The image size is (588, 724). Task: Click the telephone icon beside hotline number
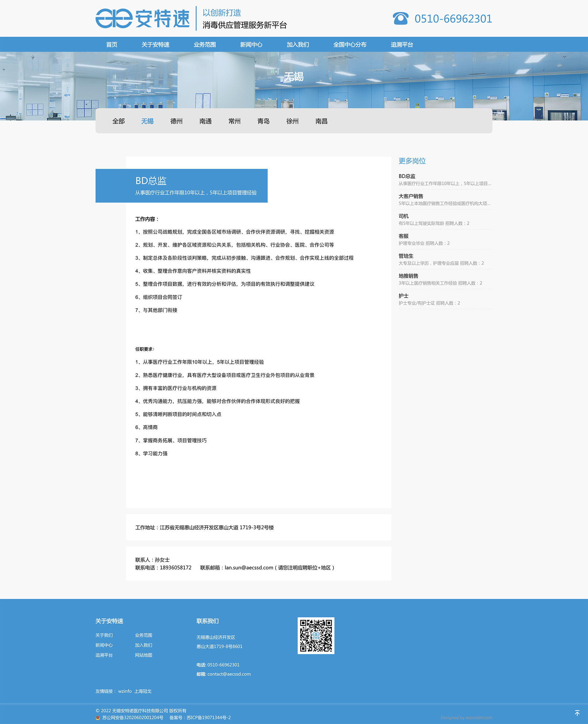(x=400, y=18)
